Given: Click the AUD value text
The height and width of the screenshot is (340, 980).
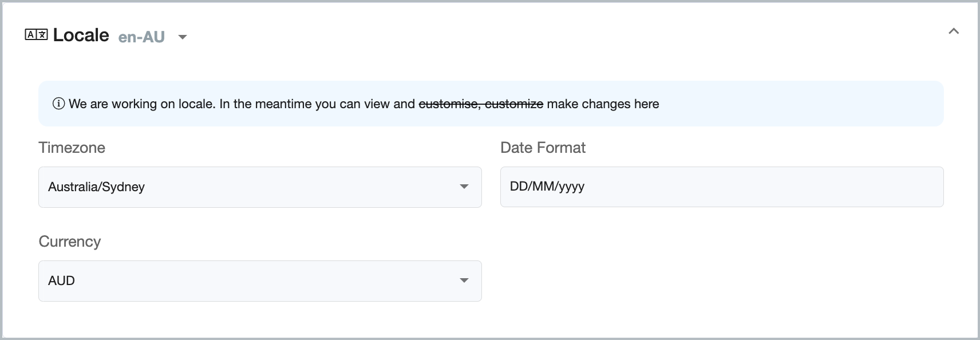Looking at the screenshot, I should (x=61, y=280).
